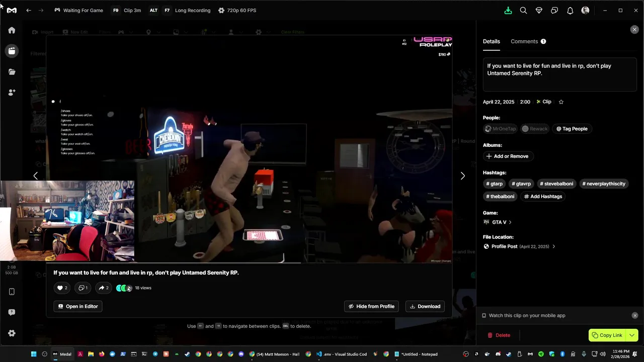Select the #neverplaythiscity hashtag

(604, 184)
